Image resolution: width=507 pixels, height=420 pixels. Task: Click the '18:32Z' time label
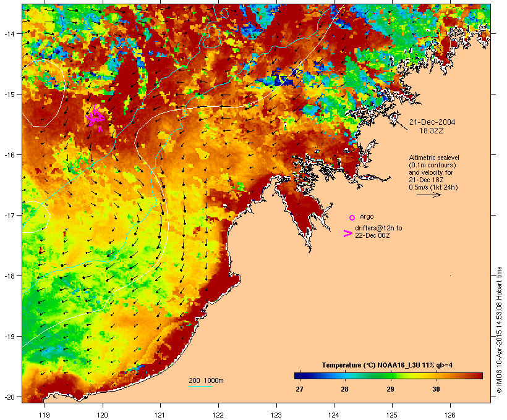pos(432,131)
